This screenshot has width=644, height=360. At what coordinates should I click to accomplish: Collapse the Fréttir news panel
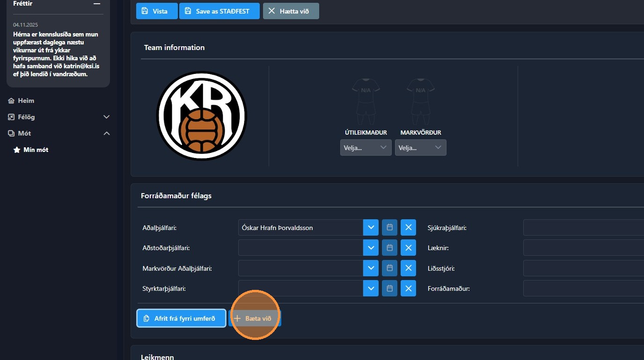[97, 4]
